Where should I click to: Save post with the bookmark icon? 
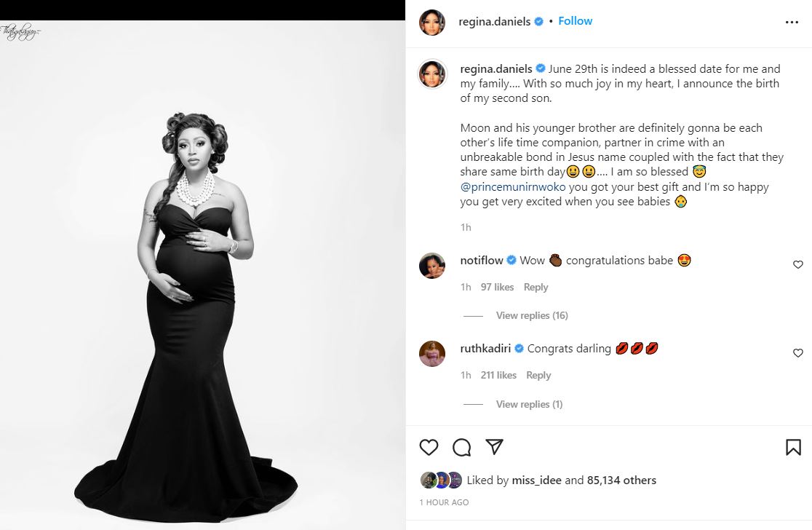[793, 446]
